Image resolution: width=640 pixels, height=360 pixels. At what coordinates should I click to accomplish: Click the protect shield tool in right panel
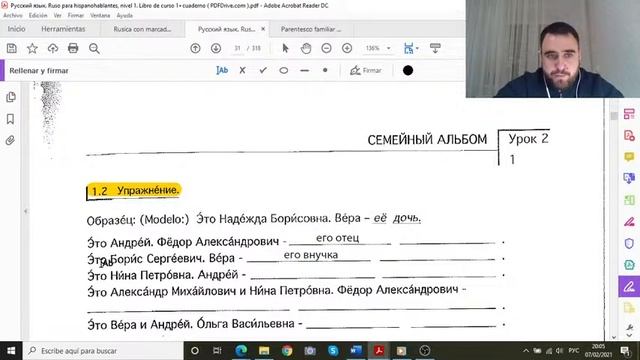(x=629, y=244)
